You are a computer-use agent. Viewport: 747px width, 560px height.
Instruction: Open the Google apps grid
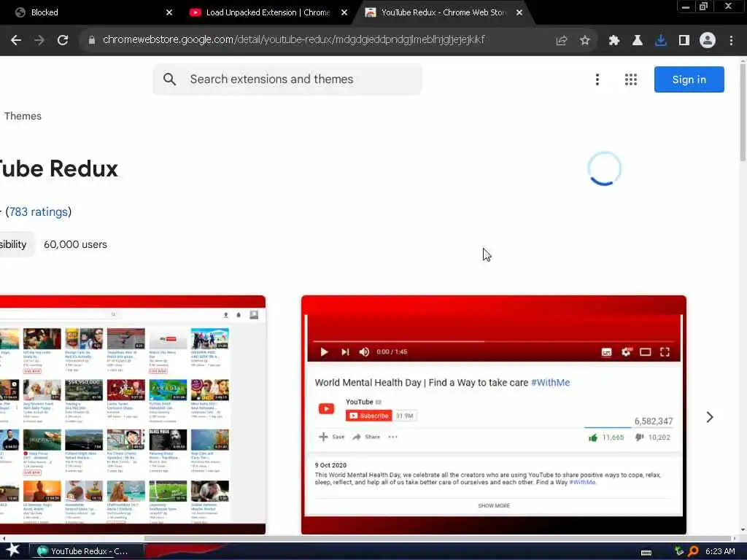[x=631, y=79]
